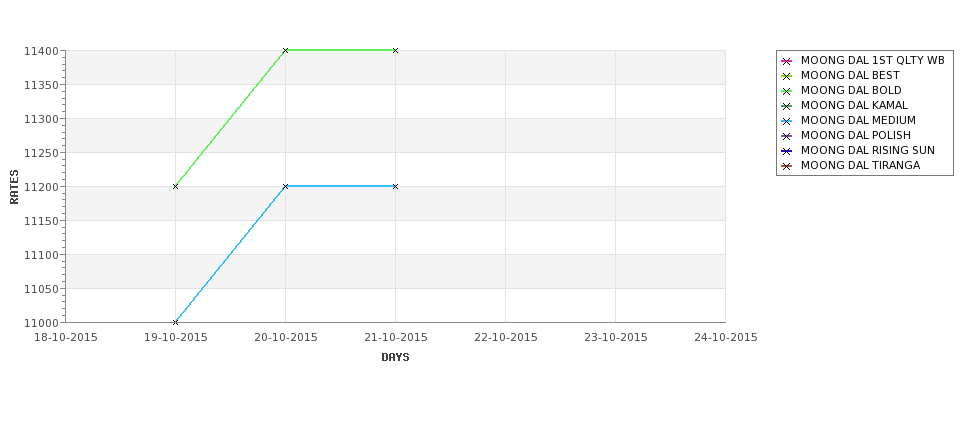
Task: Click the MOONG DAL MEDIUM legend marker
Action: click(787, 121)
